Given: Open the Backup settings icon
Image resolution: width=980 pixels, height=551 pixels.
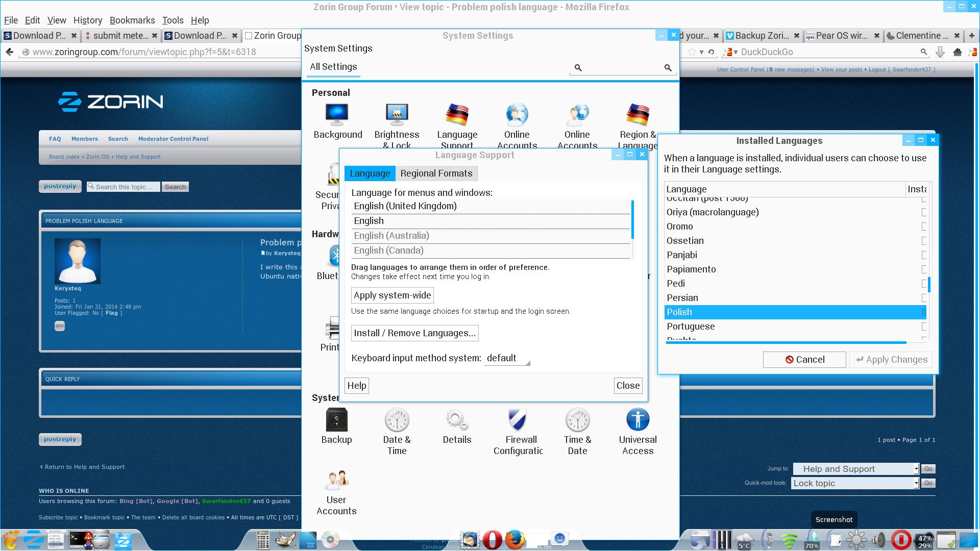Looking at the screenshot, I should (x=336, y=420).
